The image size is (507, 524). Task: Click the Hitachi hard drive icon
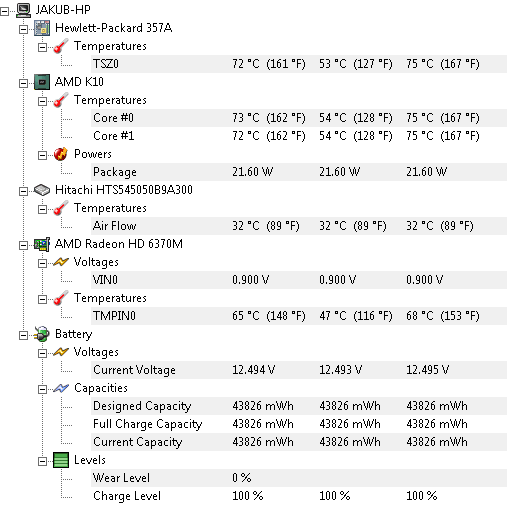(42, 190)
